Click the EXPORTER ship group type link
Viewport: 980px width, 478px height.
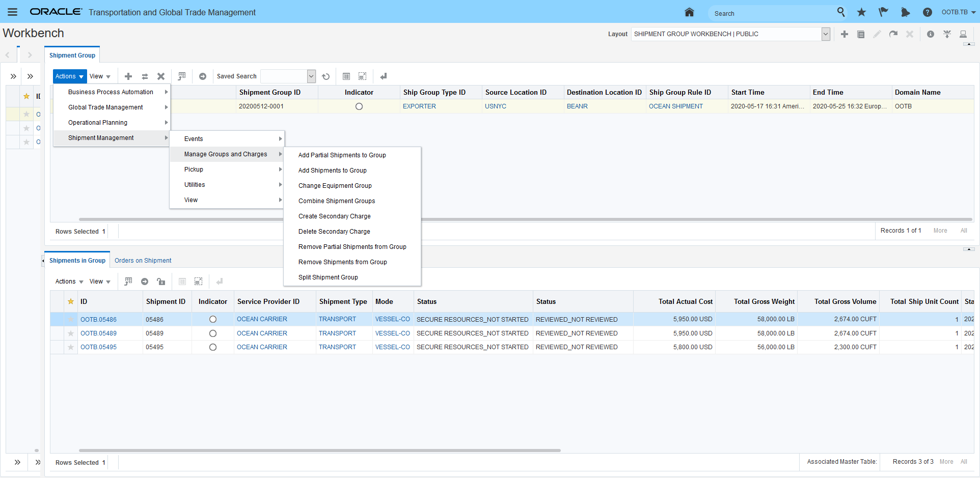[419, 106]
